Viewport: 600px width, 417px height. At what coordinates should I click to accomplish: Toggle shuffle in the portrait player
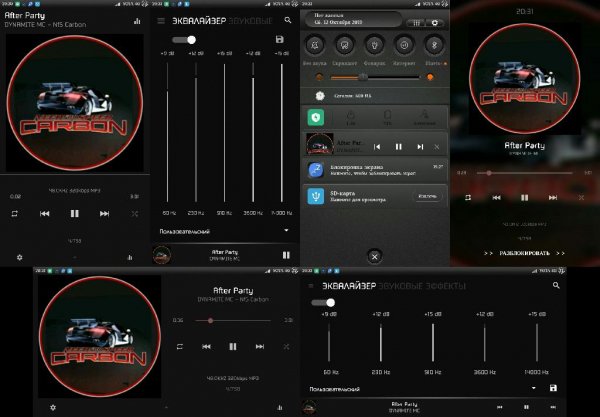coord(135,213)
